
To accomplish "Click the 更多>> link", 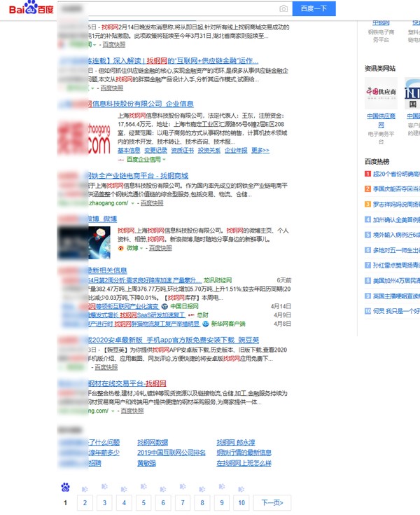I will click(x=260, y=150).
